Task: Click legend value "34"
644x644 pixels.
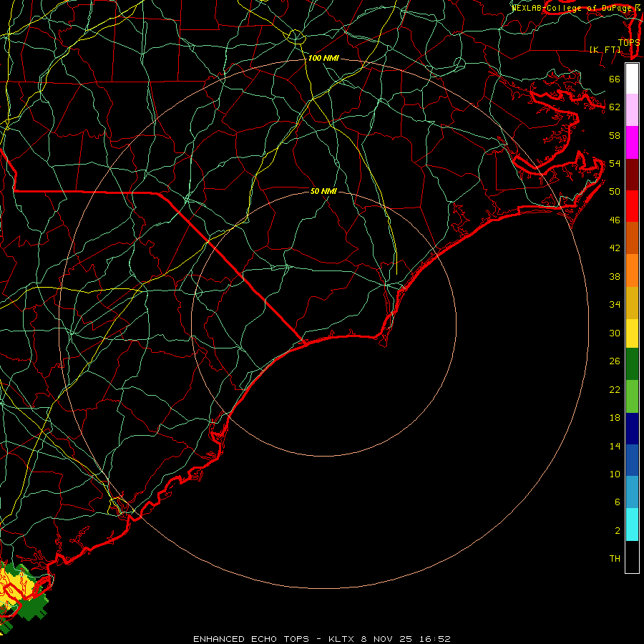Action: click(x=615, y=304)
